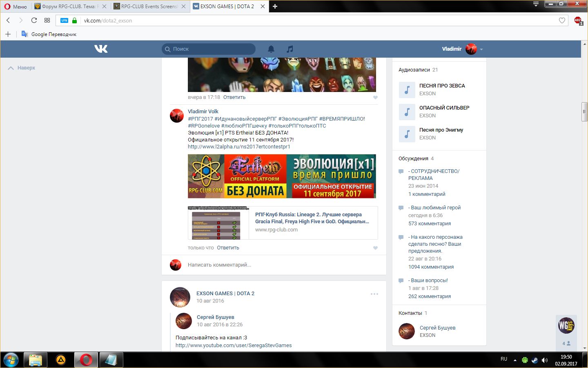Viewport: 588px width, 368px height.
Task: Toggle the VPN badge in address bar
Action: pos(64,20)
